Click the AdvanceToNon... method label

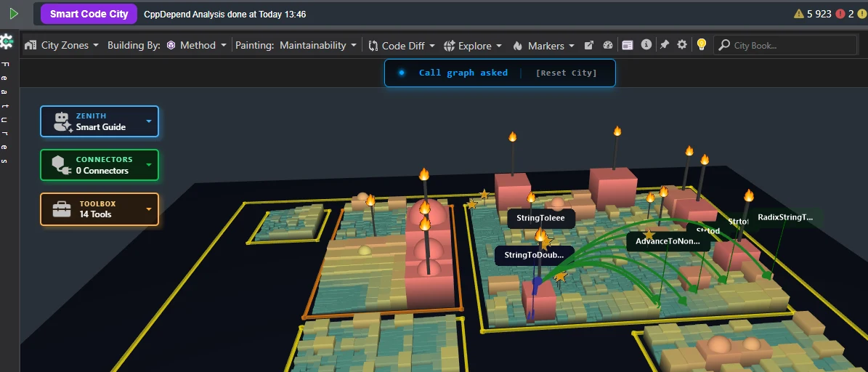tap(668, 241)
